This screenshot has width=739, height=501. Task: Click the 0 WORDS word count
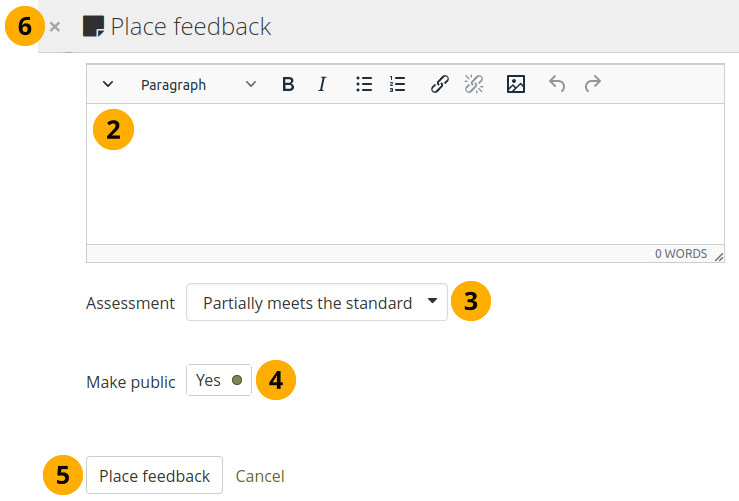click(680, 254)
